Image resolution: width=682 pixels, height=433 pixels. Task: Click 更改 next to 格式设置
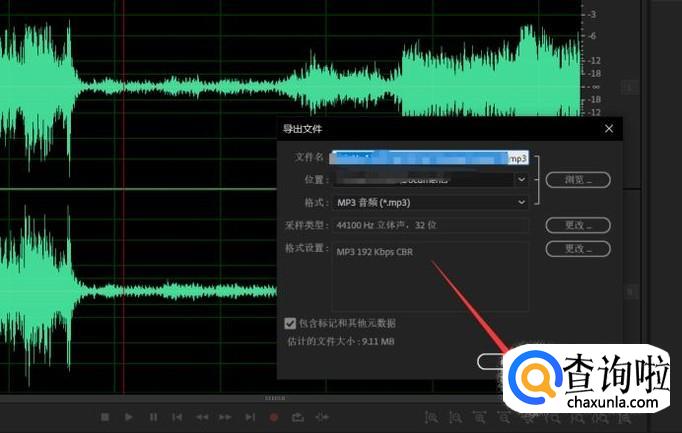tap(578, 249)
